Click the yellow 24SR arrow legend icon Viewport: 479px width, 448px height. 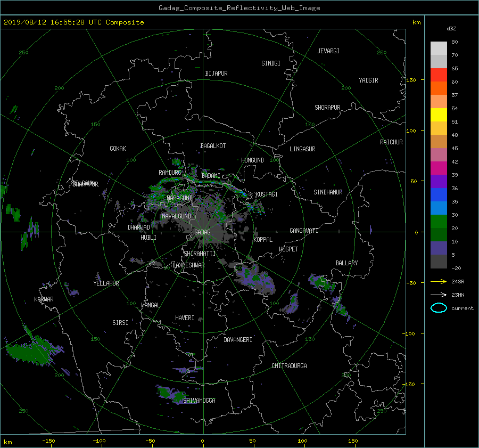coord(439,281)
